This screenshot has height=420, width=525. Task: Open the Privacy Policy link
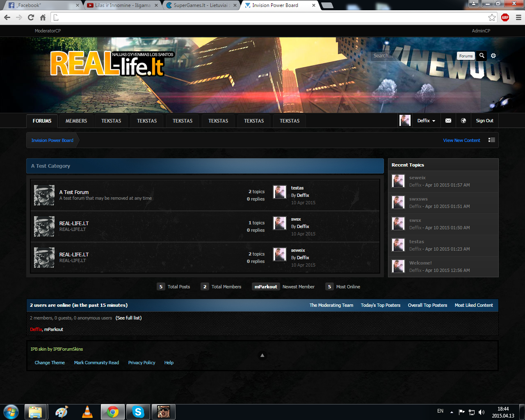click(x=142, y=363)
